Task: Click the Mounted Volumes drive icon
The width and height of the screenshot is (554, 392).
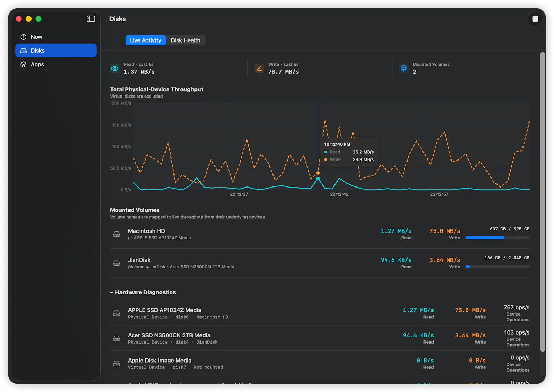Action: click(404, 69)
